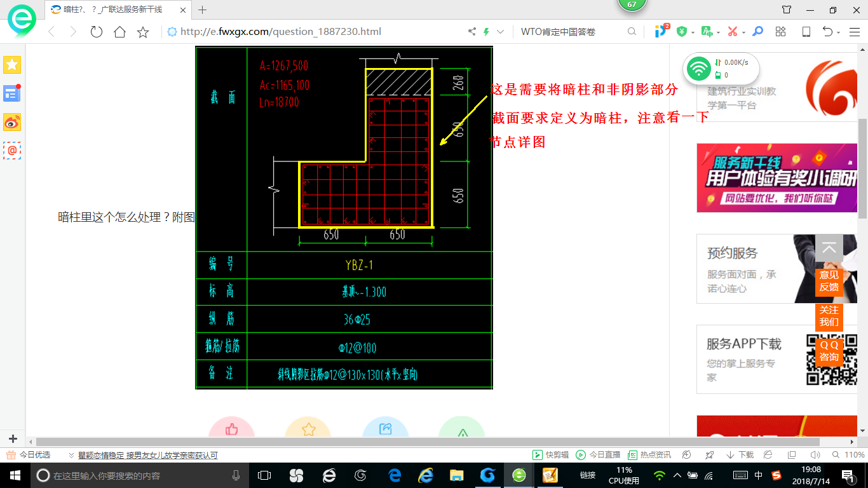Expand the address bar dropdown chevron
868x488 pixels.
500,32
